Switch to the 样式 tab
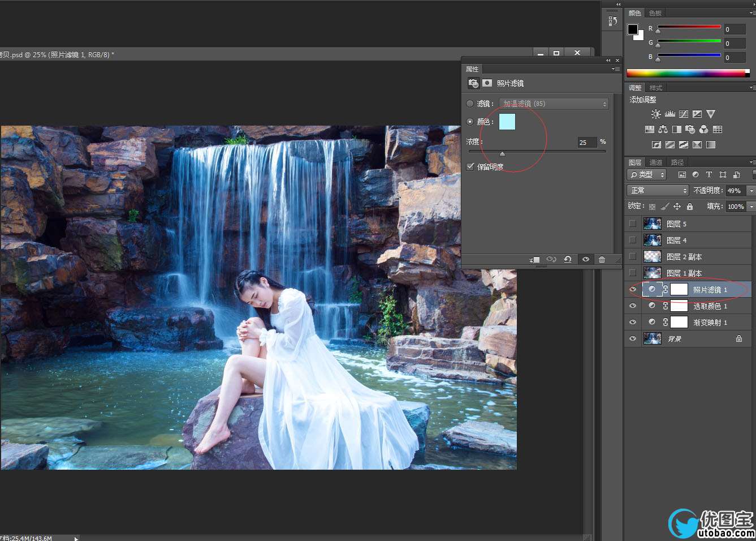Screen dimensions: 756x541 656,88
